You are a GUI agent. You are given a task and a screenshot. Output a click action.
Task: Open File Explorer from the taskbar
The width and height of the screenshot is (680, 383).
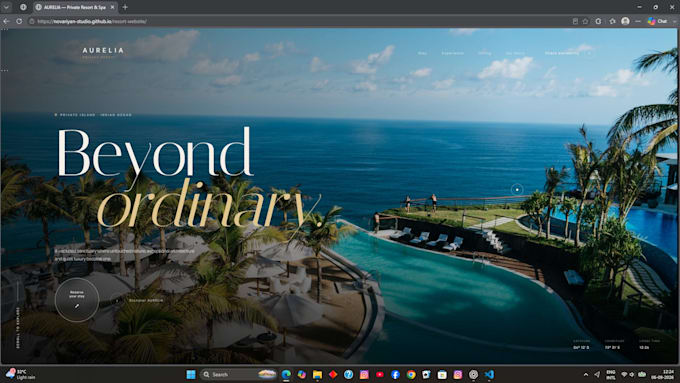[317, 374]
